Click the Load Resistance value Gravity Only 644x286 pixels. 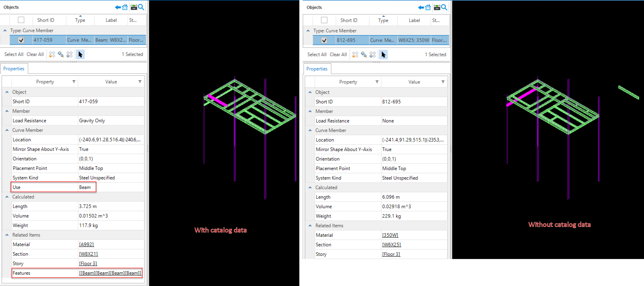92,121
